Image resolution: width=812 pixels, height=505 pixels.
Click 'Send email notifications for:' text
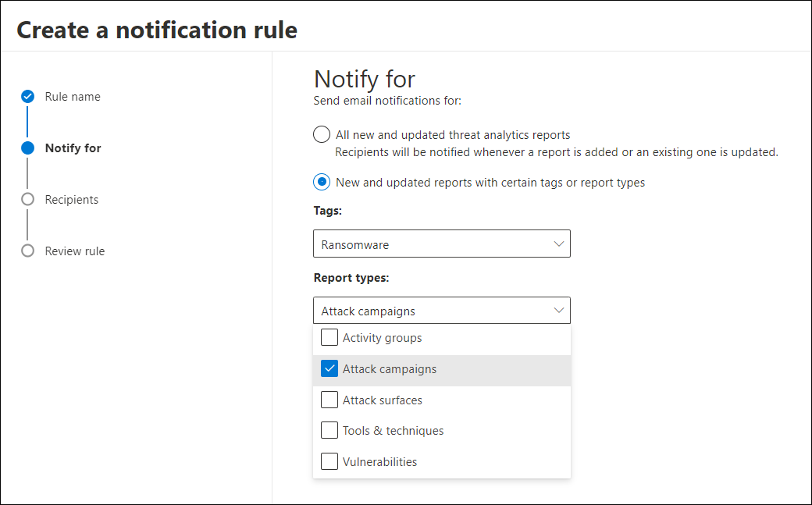[387, 101]
